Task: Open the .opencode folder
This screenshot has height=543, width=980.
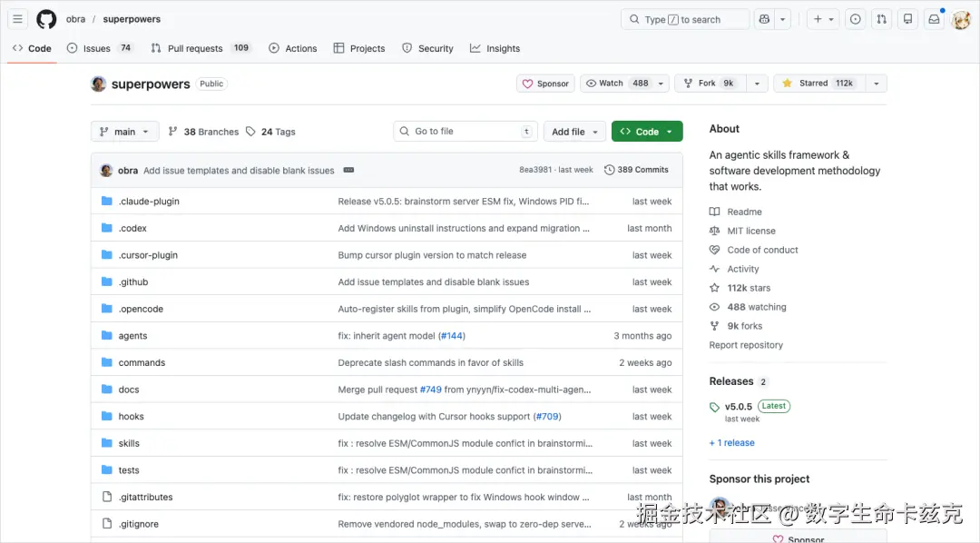Action: [x=141, y=309]
